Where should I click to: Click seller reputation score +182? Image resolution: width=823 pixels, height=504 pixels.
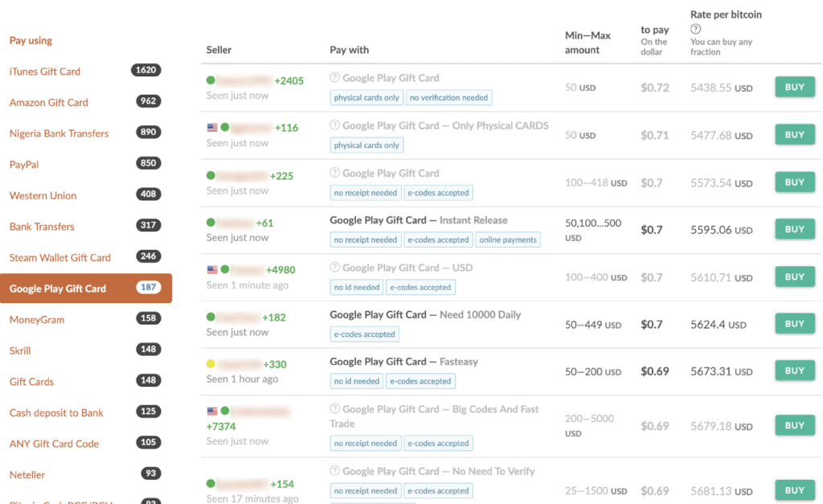[x=274, y=318]
